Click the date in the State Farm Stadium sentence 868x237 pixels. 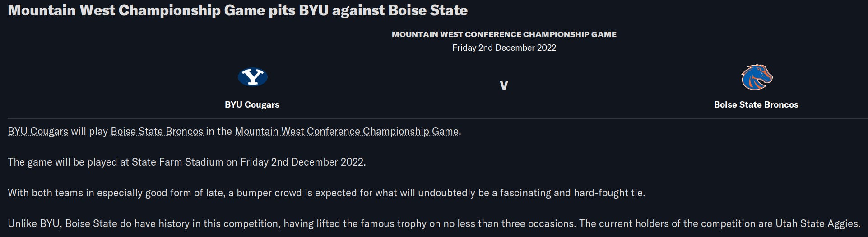[x=302, y=162]
